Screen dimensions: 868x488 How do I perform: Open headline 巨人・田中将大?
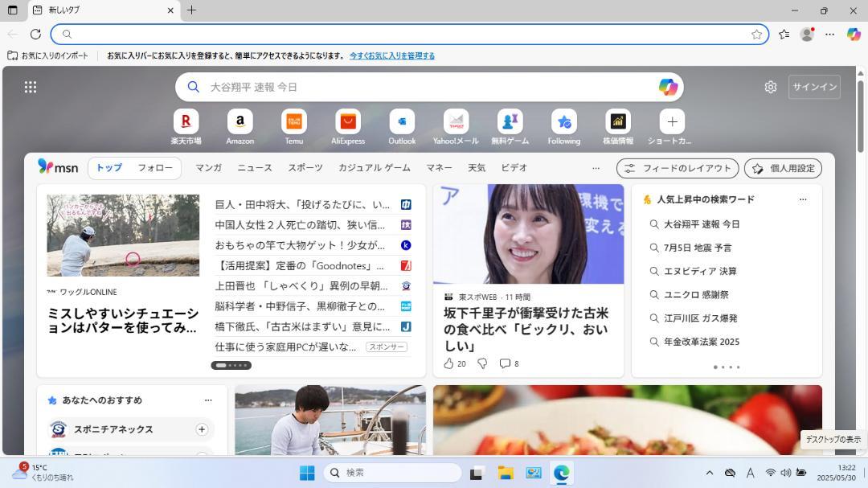coord(302,205)
